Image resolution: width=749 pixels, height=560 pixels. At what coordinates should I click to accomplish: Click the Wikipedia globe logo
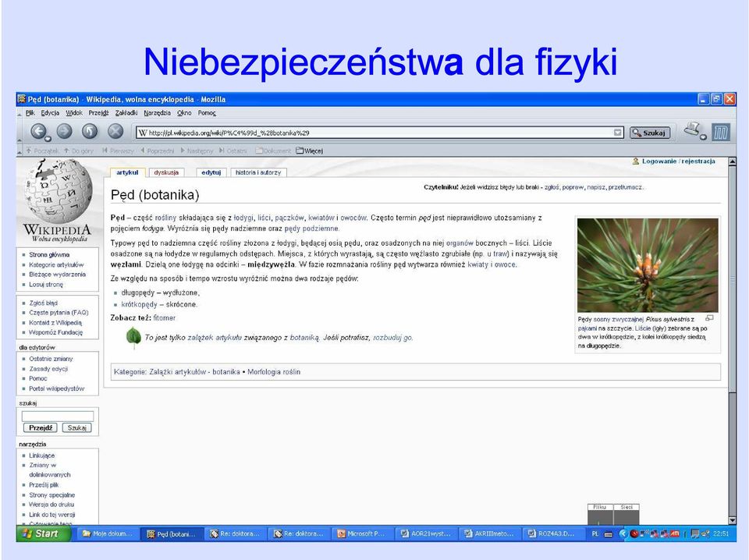click(57, 191)
